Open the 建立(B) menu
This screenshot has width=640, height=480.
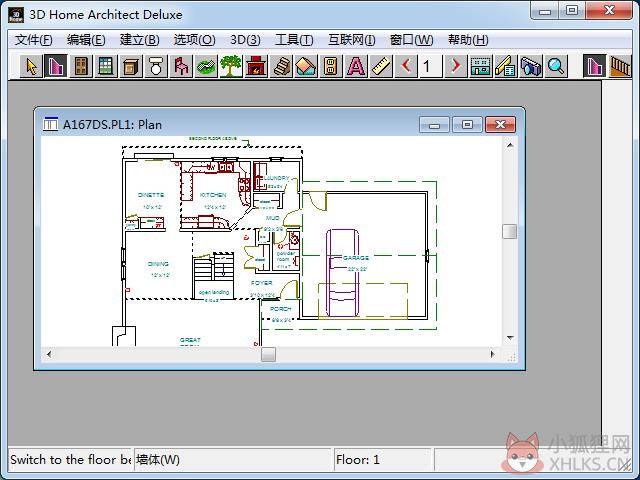pos(140,40)
